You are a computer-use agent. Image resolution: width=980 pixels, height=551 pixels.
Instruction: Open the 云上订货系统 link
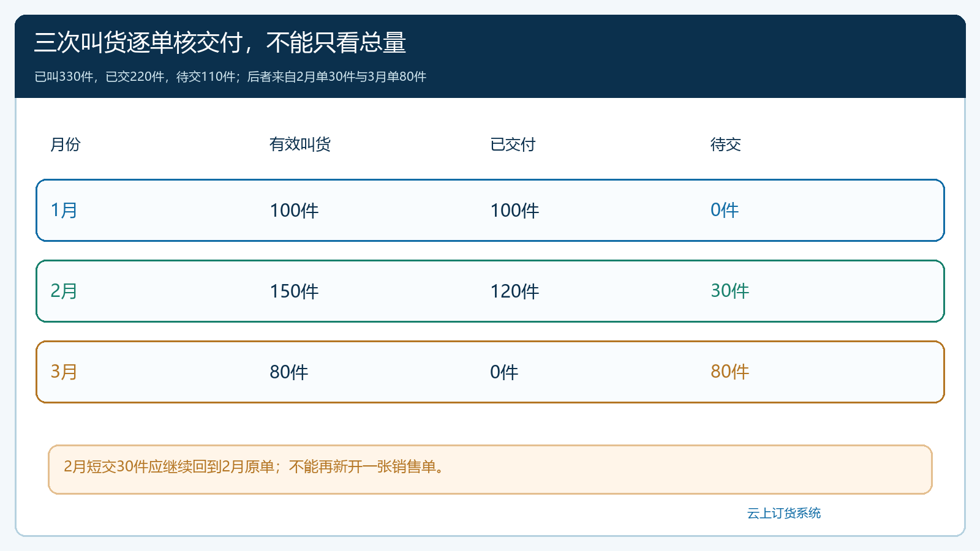[784, 513]
